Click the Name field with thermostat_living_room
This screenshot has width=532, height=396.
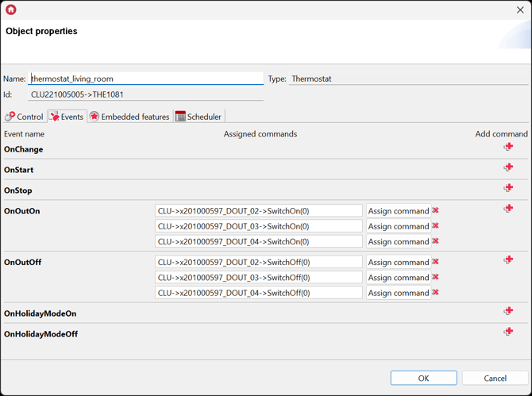click(145, 79)
